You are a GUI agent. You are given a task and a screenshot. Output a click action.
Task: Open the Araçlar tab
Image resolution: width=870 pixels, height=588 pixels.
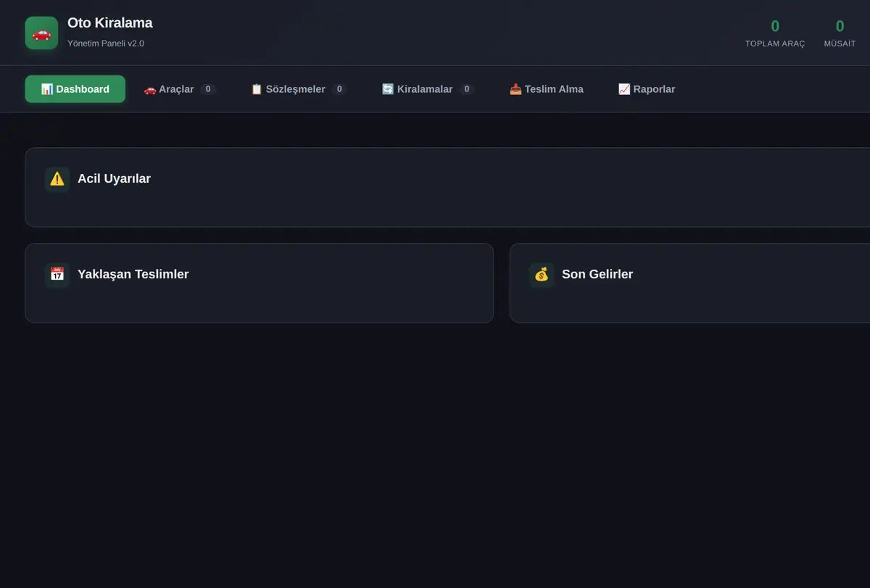180,89
